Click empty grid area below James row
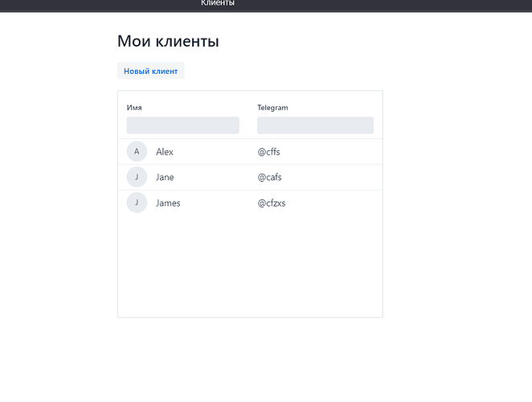Viewport: 532px width, 402px height. [249, 265]
